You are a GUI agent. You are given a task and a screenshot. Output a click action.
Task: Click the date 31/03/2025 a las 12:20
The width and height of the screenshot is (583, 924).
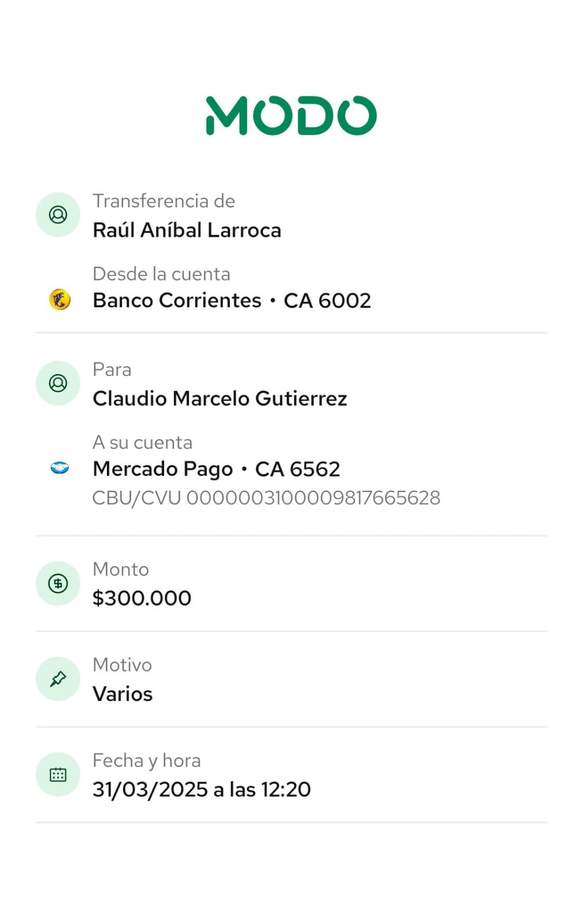[x=202, y=789]
